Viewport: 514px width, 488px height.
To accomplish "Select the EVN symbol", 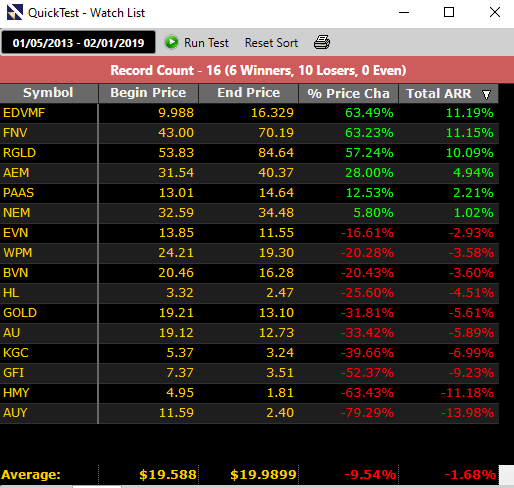I will tap(16, 233).
